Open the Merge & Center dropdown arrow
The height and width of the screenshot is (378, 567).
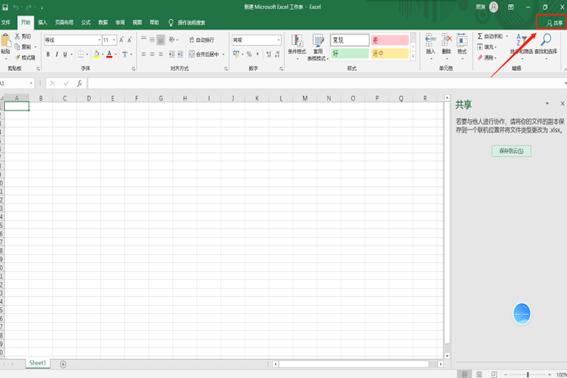coord(223,54)
